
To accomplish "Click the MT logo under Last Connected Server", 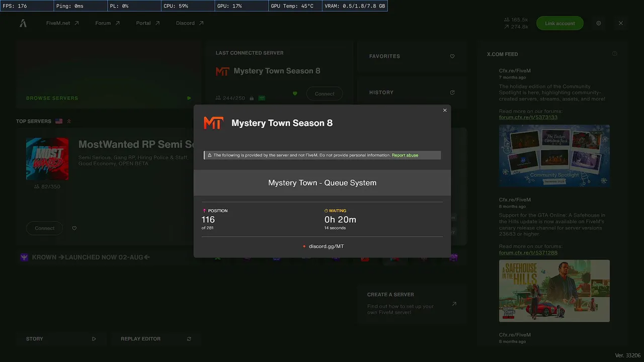I will click(222, 71).
